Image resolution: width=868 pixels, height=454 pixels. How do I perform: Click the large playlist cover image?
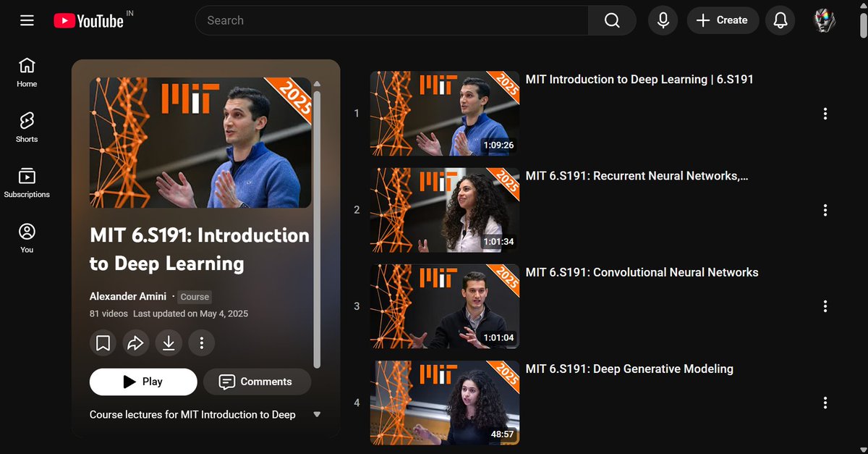pos(200,143)
